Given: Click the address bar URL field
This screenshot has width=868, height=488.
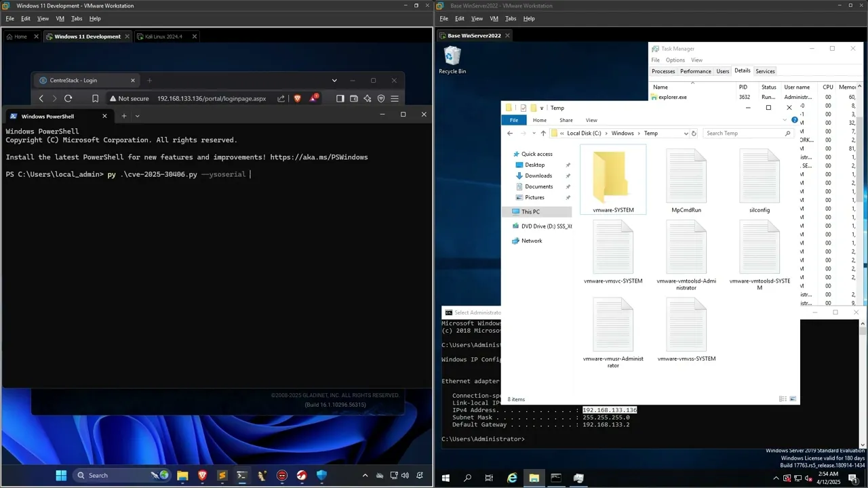Looking at the screenshot, I should click(212, 98).
